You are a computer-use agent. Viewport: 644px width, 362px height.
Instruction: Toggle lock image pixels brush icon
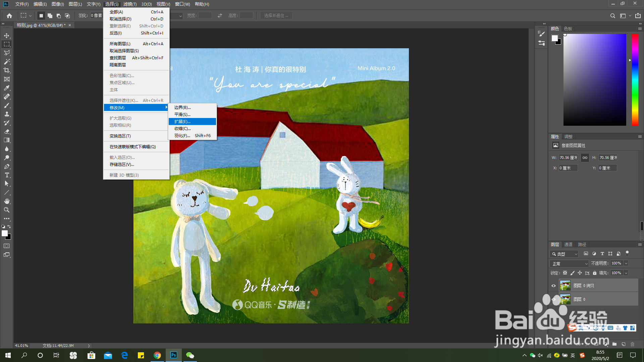pyautogui.click(x=572, y=273)
